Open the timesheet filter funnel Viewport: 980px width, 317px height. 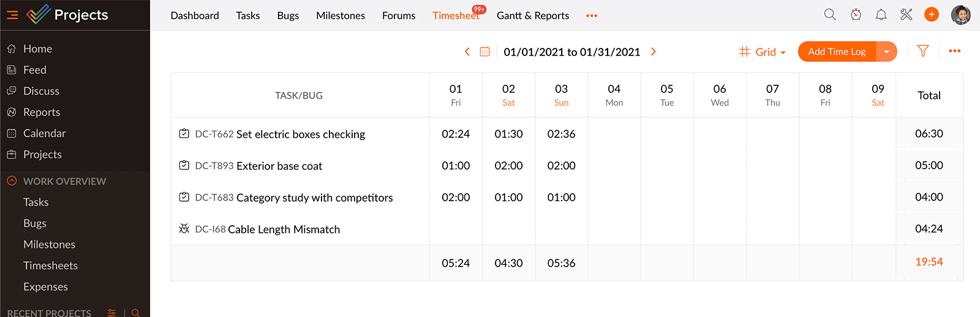923,52
